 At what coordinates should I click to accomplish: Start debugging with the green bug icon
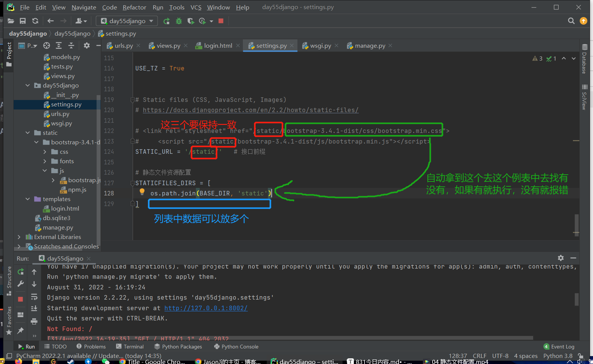tap(179, 21)
